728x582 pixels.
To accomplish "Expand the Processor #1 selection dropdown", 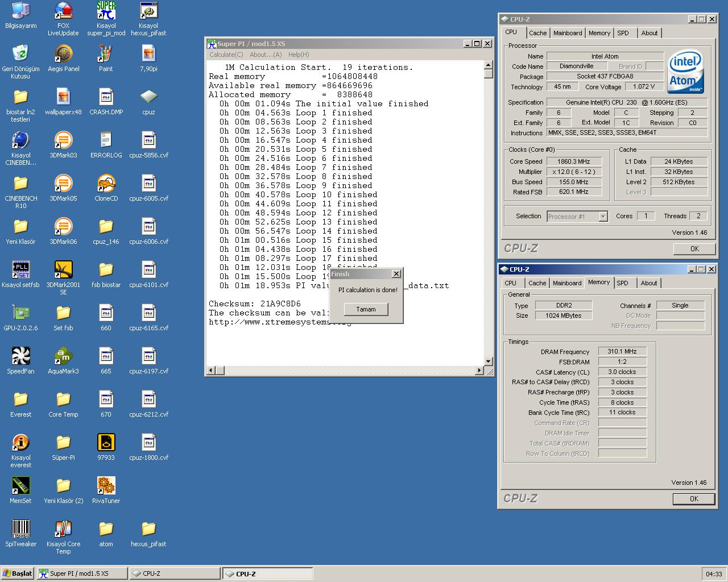I will pos(603,217).
